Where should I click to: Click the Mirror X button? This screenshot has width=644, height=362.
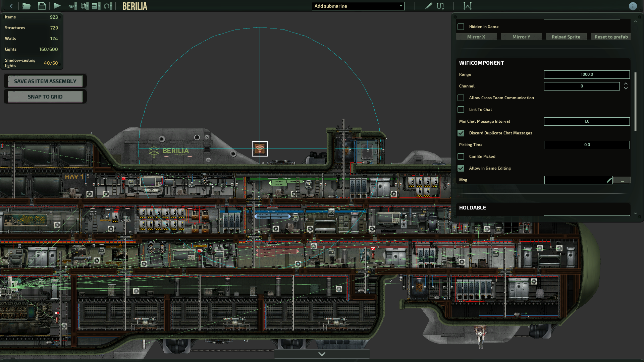coord(476,37)
